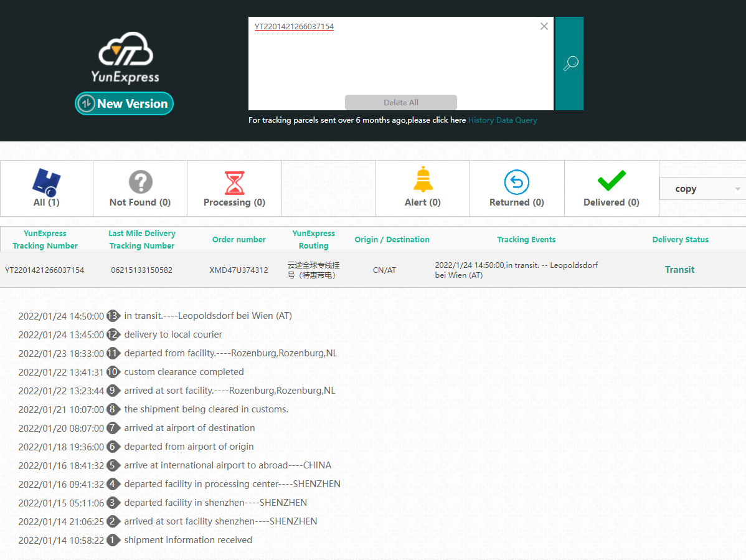Filter by Not Found question mark icon
Viewport: 746px width, 560px height.
click(x=140, y=188)
